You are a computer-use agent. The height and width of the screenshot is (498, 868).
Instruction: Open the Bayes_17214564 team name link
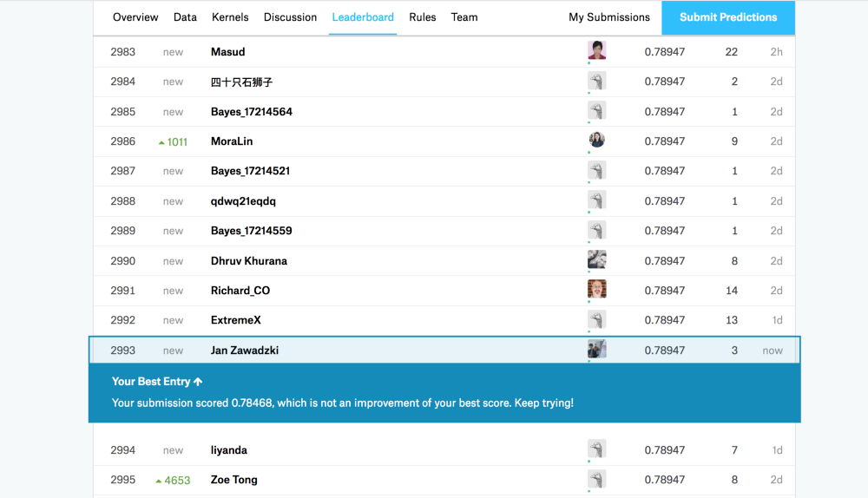[251, 112]
